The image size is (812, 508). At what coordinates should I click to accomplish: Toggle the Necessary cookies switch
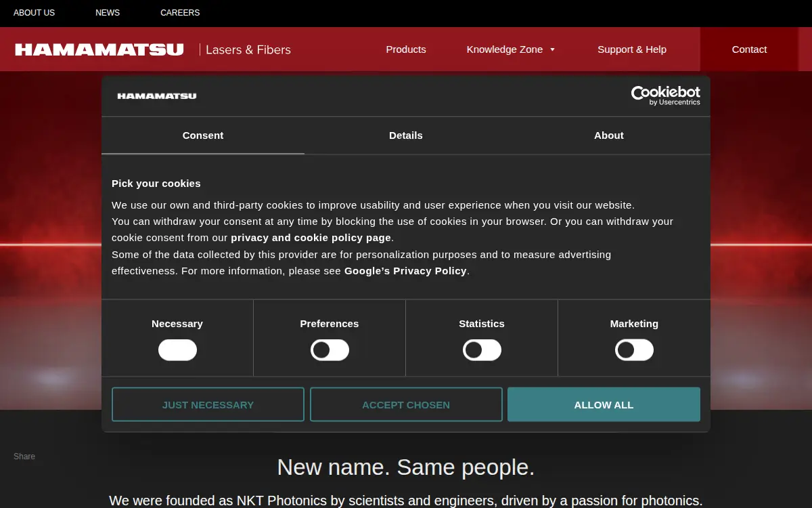pos(177,350)
